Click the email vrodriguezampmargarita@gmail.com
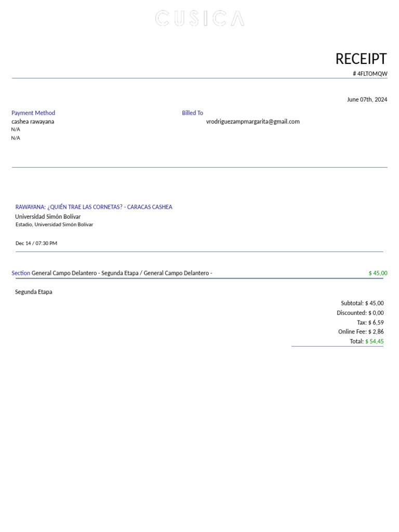Image resolution: width=399 pixels, height=532 pixels. point(253,122)
